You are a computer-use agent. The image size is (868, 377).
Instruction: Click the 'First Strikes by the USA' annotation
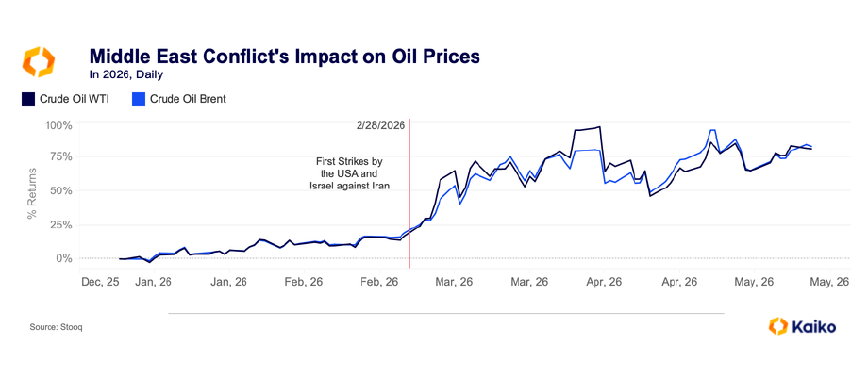[x=349, y=174]
